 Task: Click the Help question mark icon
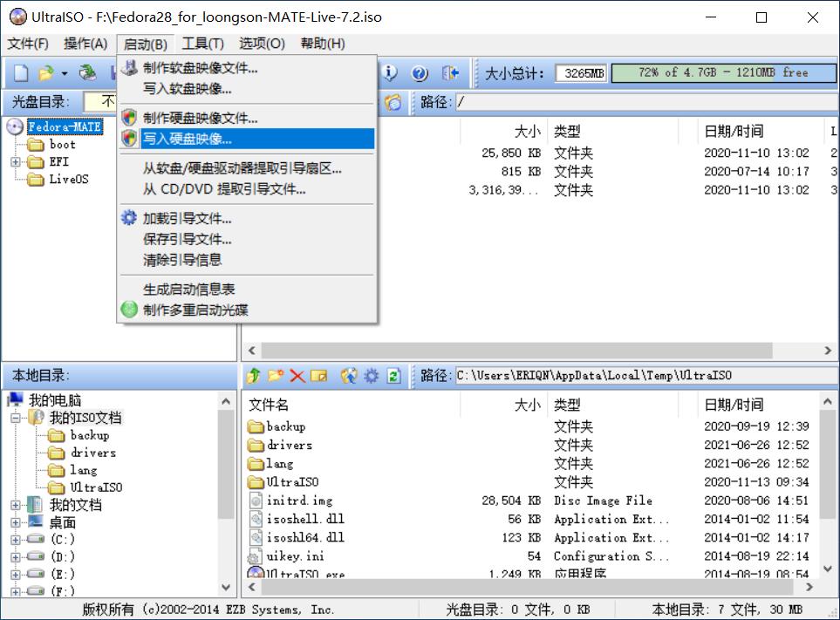pyautogui.click(x=420, y=72)
